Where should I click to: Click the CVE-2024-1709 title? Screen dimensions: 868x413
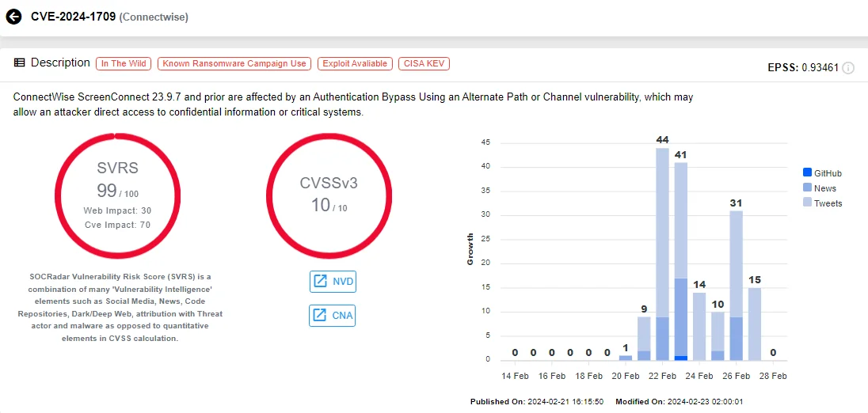pyautogui.click(x=73, y=17)
